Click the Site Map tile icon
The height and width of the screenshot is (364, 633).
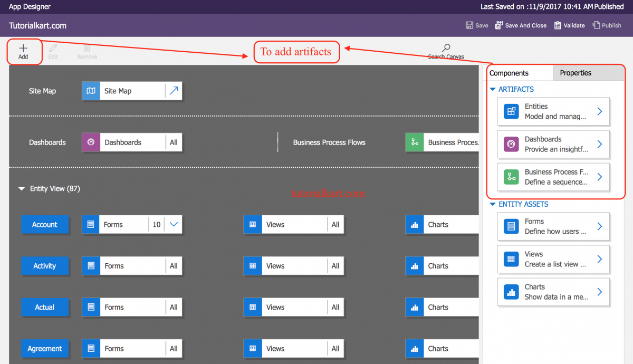tap(90, 91)
